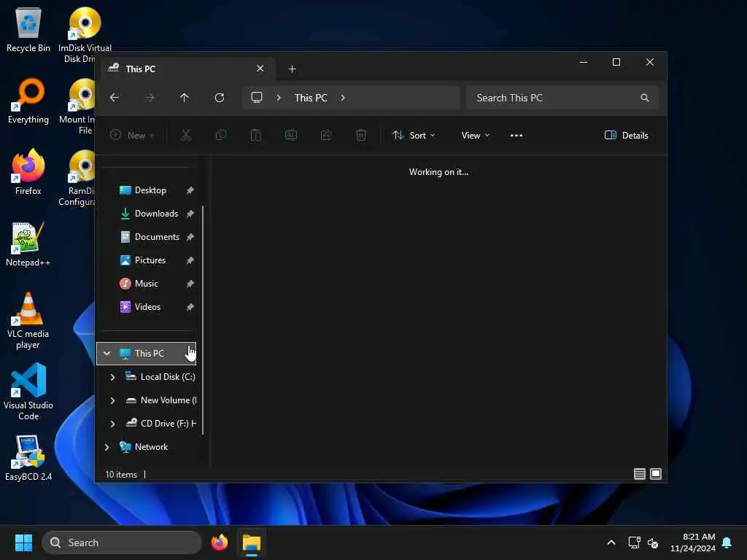Open Visual Studio Code shortcut
This screenshot has height=560, width=747.
click(x=28, y=392)
